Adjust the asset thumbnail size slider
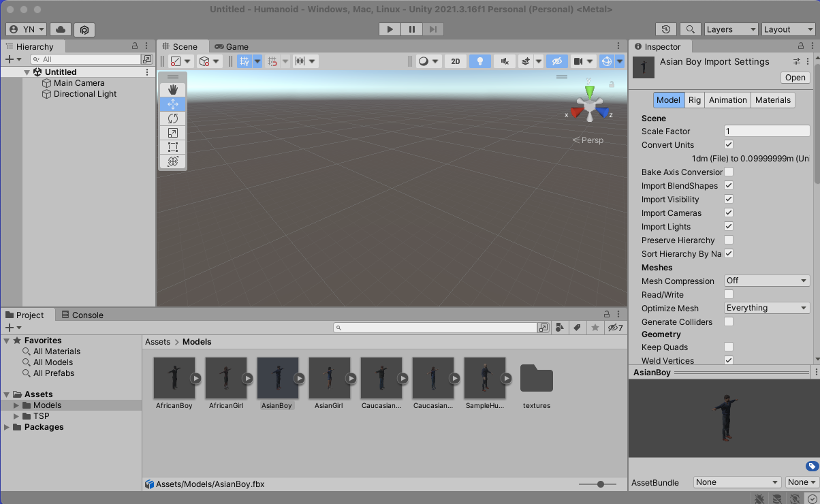This screenshot has width=820, height=504. [600, 484]
